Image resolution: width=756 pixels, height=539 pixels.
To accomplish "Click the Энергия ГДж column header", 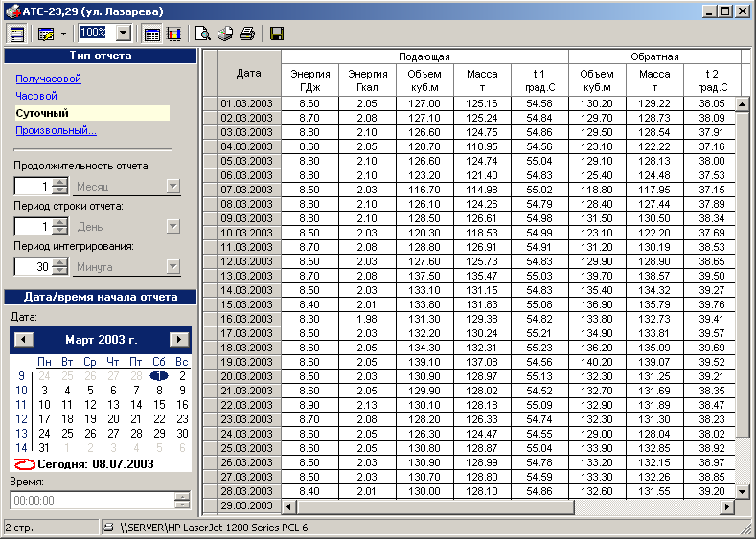I will (x=310, y=80).
